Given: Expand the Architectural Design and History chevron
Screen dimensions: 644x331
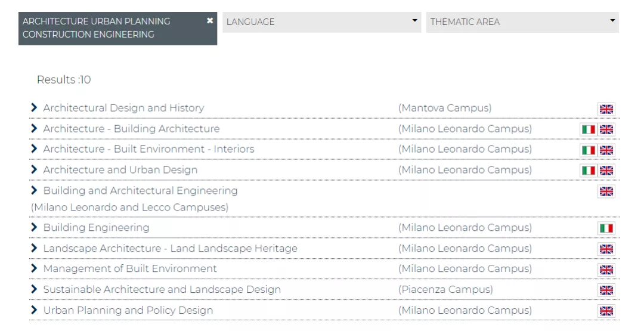Looking at the screenshot, I should (x=34, y=108).
